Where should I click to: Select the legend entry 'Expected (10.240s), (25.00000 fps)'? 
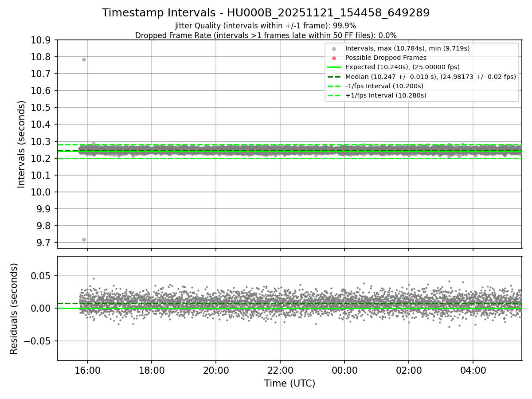[402, 67]
